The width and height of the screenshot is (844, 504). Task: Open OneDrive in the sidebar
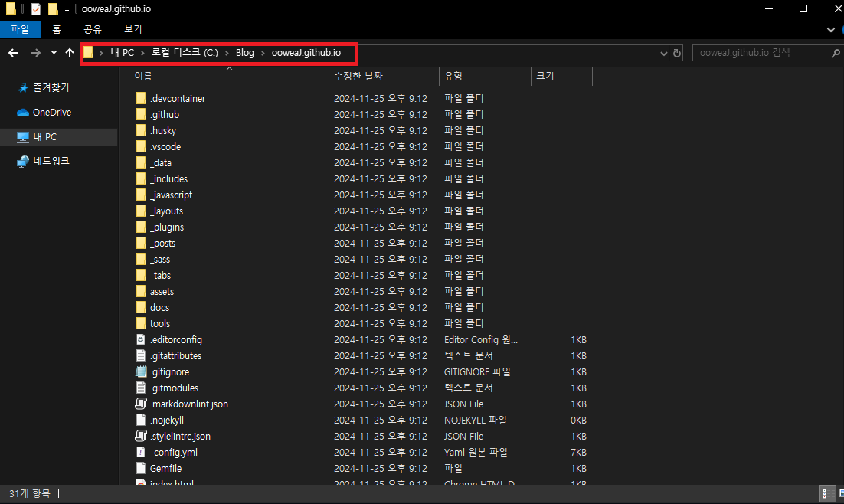[x=51, y=113]
